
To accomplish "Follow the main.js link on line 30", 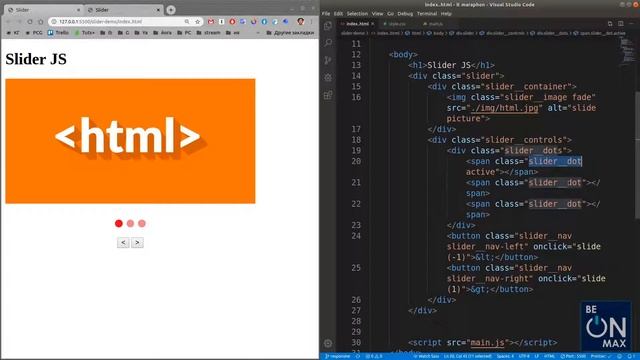I will [487, 342].
